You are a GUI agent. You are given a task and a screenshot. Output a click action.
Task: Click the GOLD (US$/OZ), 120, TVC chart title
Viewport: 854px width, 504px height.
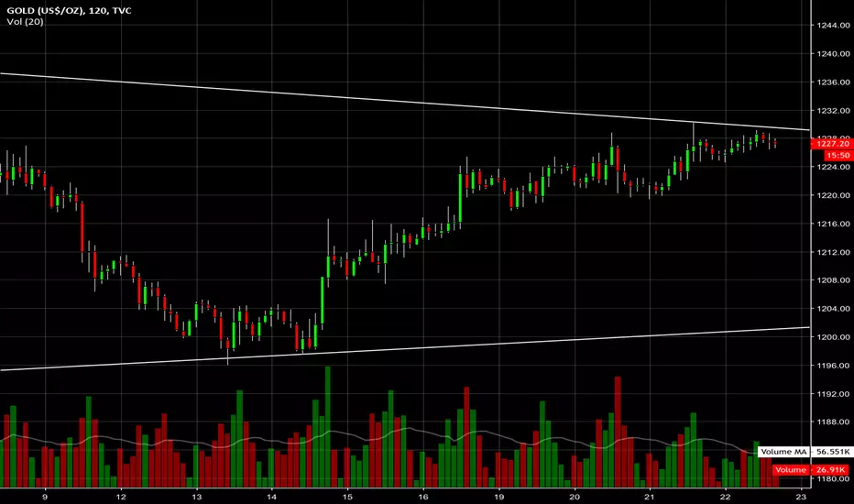[69, 10]
